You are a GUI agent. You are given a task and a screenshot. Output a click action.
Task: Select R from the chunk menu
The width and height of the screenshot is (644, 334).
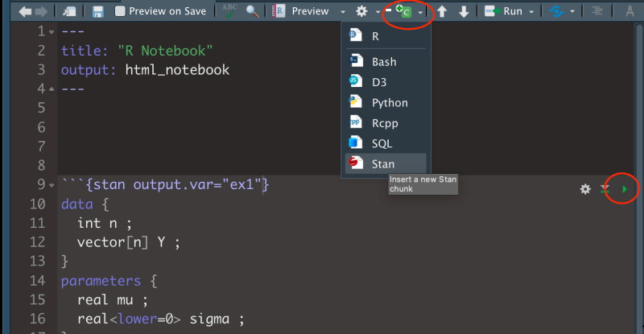[386, 36]
